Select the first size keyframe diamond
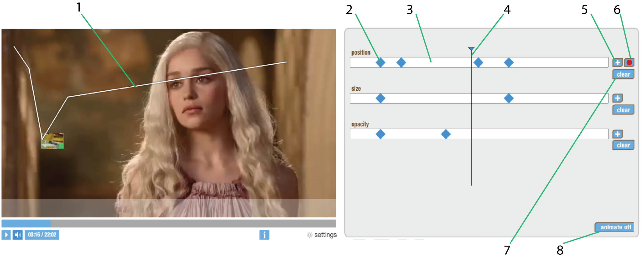644x258 pixels. click(x=380, y=98)
